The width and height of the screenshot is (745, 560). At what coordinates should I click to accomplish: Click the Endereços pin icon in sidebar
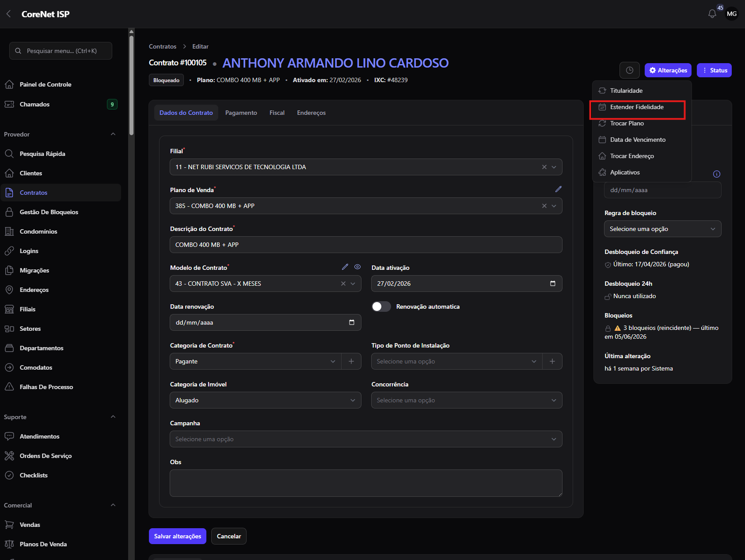point(9,290)
